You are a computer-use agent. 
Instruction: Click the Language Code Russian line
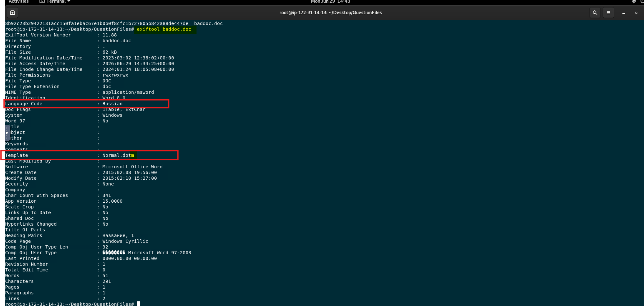(x=87, y=104)
